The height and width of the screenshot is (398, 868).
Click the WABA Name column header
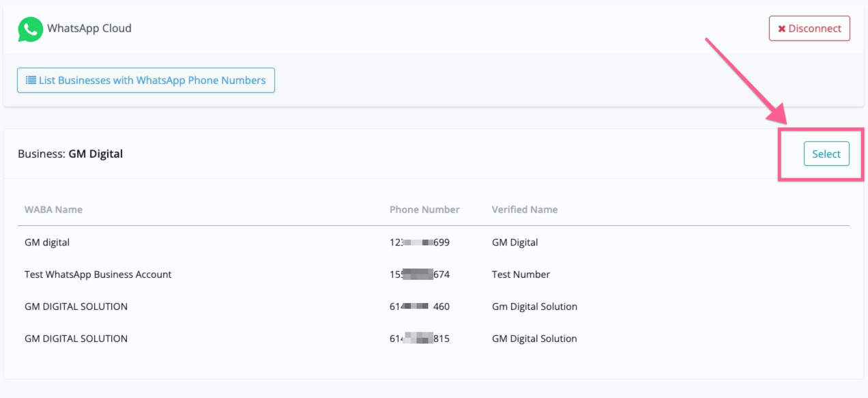coord(53,210)
